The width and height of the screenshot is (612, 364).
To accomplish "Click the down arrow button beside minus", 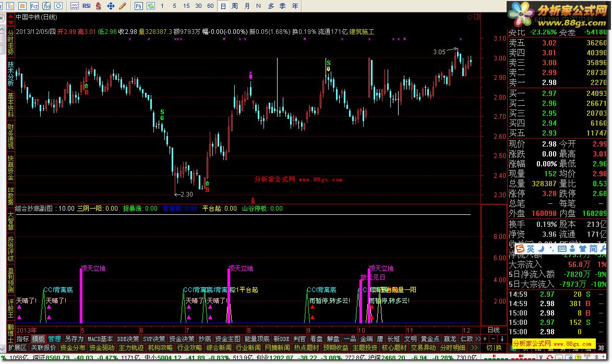I will [x=502, y=338].
